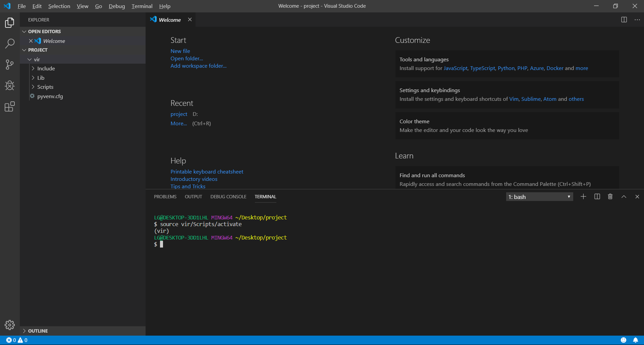Select the 1: bash terminal dropdown
Viewport: 644px width, 345px height.
539,197
